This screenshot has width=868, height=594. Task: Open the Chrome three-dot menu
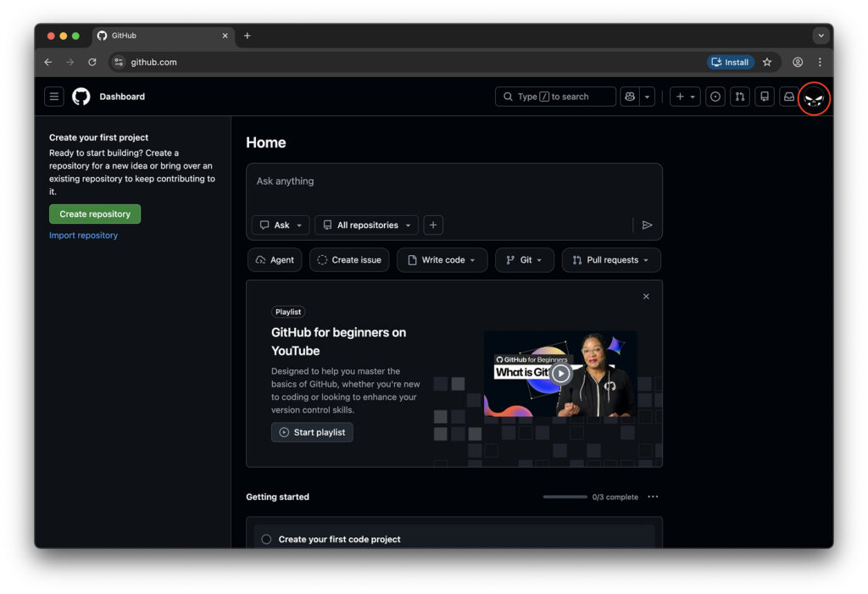tap(820, 62)
